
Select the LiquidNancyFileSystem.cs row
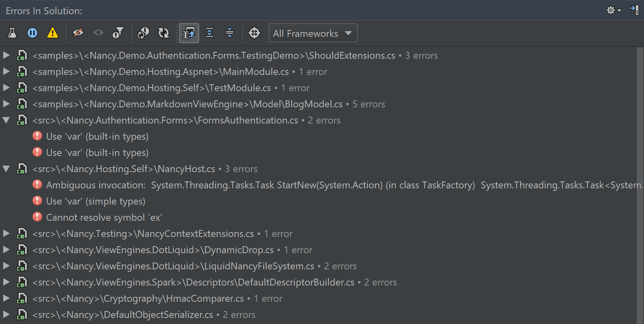318,266
